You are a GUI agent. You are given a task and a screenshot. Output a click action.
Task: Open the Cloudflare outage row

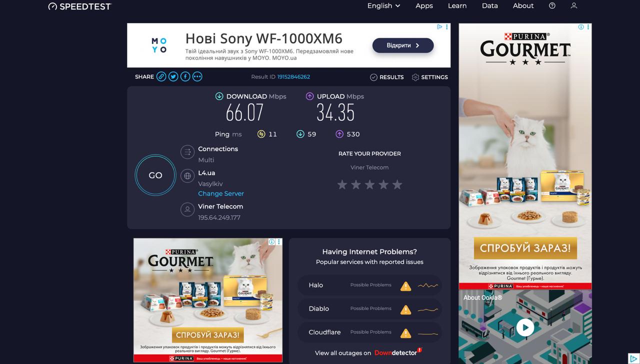pyautogui.click(x=369, y=332)
